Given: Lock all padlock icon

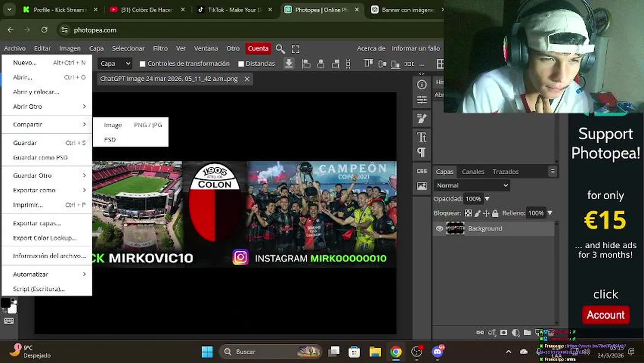Looking at the screenshot, I should (495, 213).
